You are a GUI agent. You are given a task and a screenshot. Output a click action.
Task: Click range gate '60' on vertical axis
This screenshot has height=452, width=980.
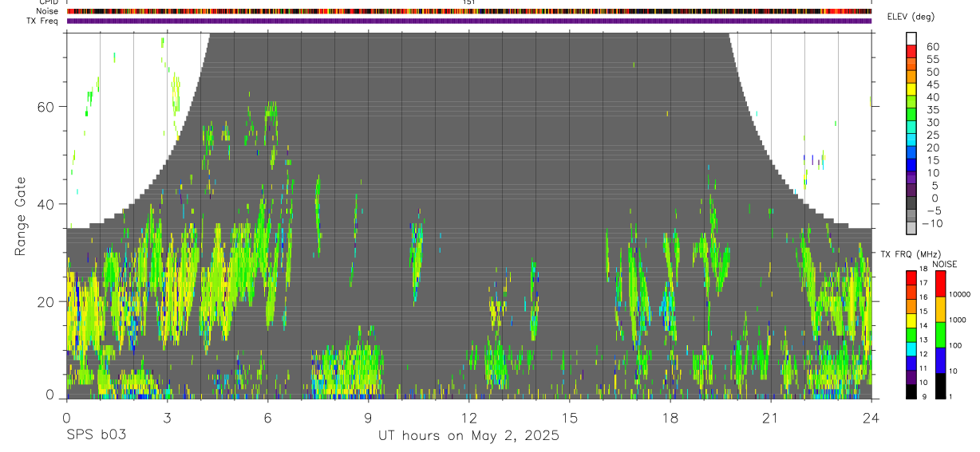[x=45, y=107]
